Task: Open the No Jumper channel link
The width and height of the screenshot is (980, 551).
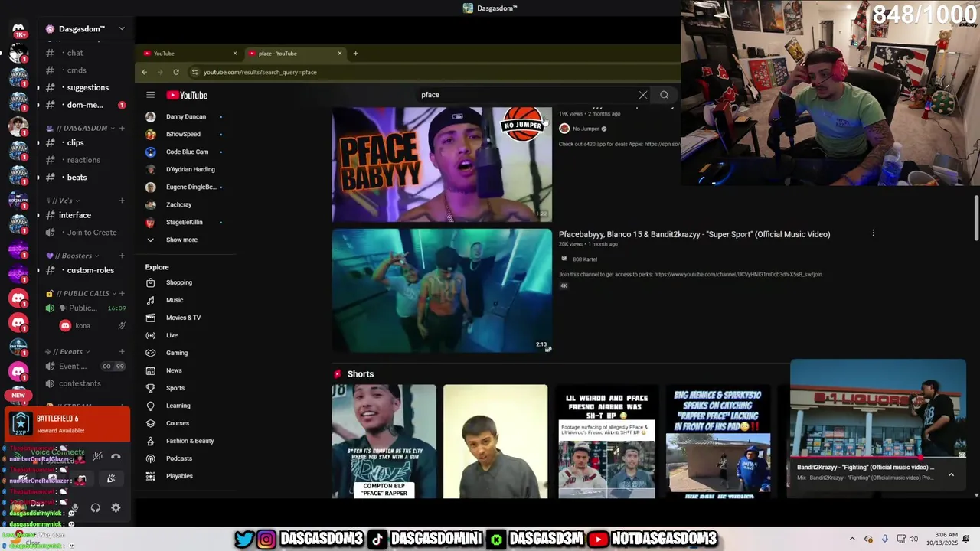Action: (x=586, y=129)
